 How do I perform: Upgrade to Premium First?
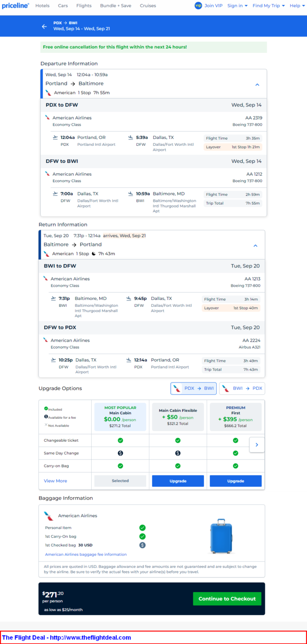236,481
